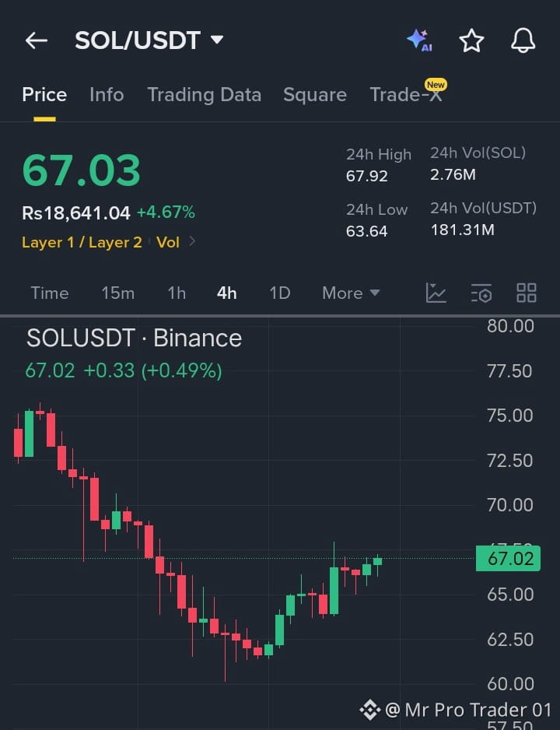This screenshot has height=730, width=560.
Task: Click the 80.00 price axis label
Action: point(511,326)
